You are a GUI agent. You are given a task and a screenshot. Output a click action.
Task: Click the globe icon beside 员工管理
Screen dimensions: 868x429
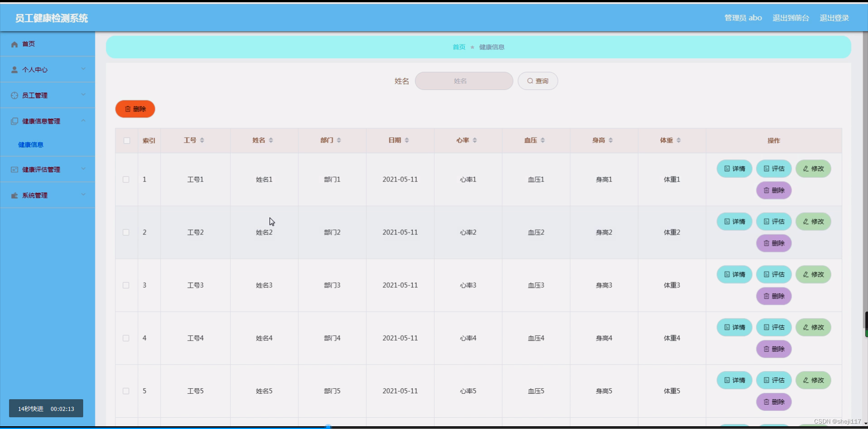[x=14, y=95]
